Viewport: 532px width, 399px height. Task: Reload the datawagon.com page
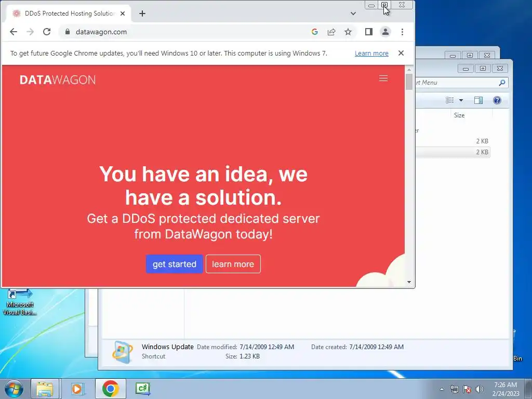click(47, 32)
